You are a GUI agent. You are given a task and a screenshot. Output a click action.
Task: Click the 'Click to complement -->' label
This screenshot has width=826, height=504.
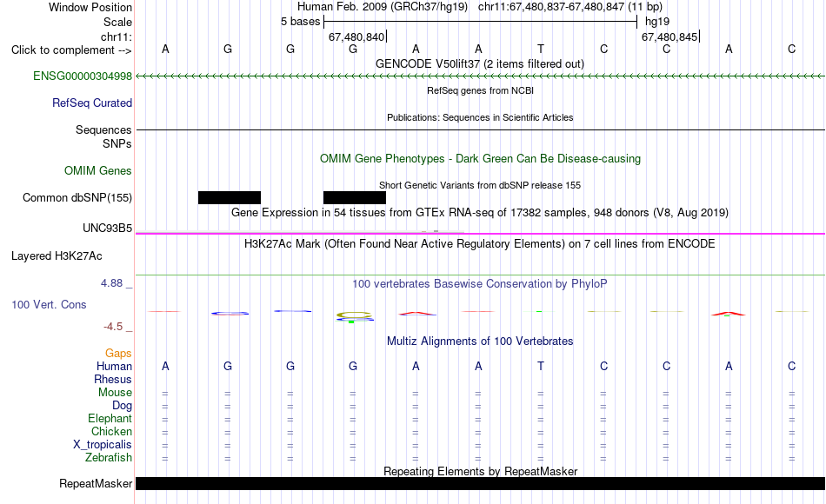[71, 50]
